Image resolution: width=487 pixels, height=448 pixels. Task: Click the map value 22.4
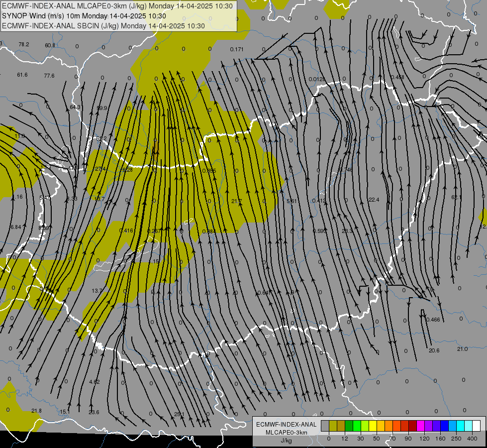(374, 200)
